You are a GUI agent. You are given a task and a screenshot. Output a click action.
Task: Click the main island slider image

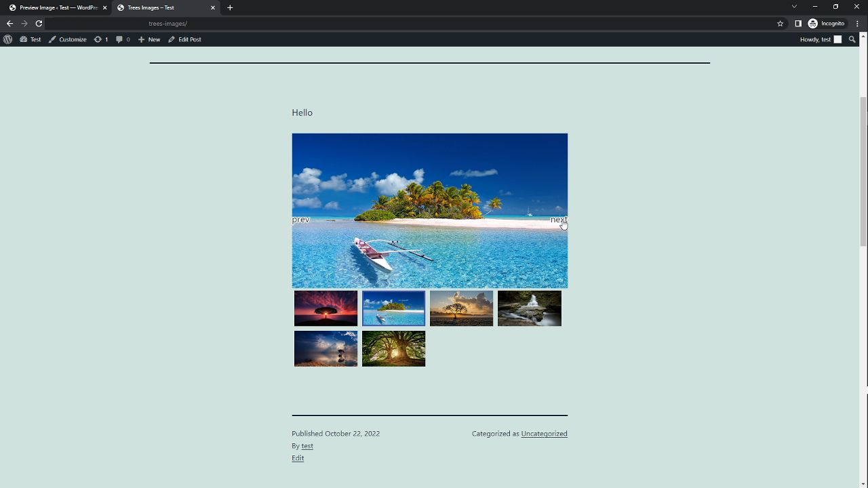(430, 211)
